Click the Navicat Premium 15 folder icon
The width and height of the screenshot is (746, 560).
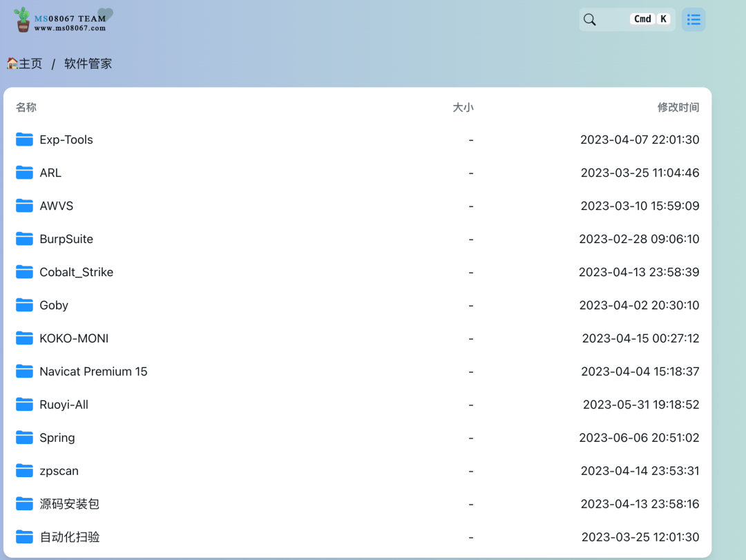[24, 371]
